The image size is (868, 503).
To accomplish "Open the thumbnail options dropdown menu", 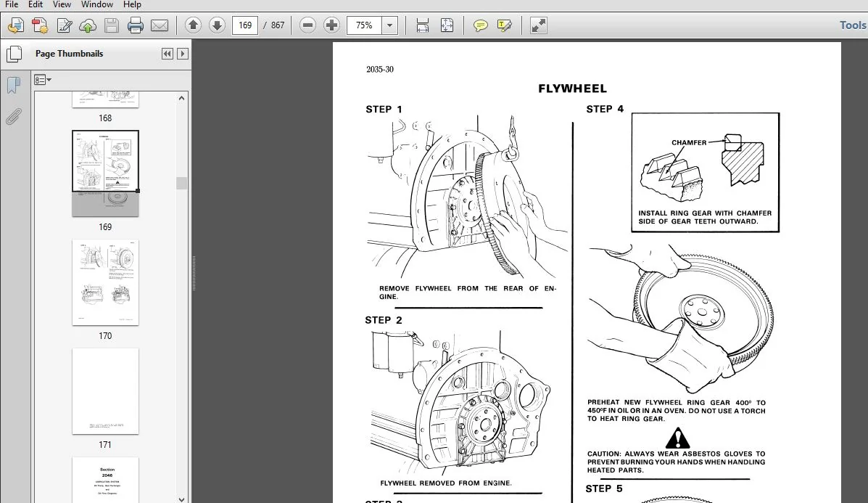I will (43, 81).
